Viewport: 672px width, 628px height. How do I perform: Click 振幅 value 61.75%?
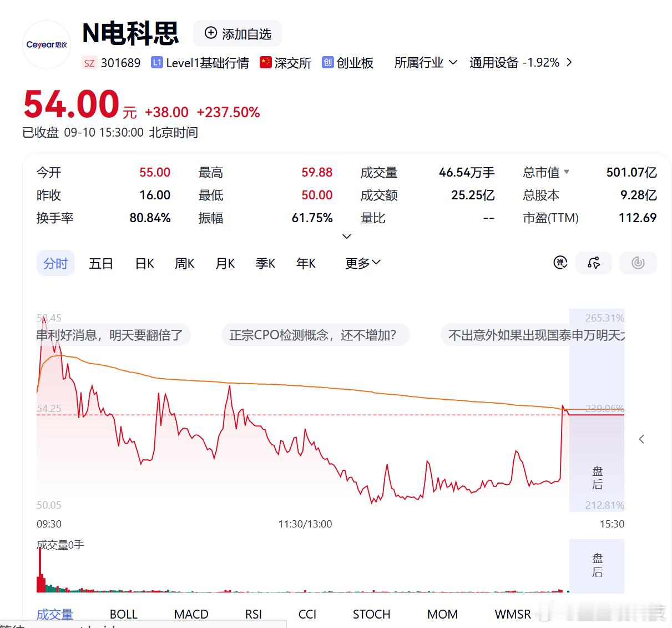[x=312, y=218]
